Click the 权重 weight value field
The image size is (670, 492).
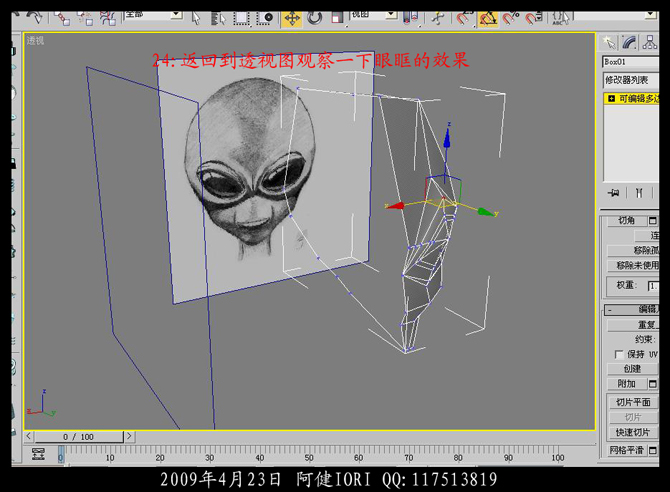tap(653, 286)
